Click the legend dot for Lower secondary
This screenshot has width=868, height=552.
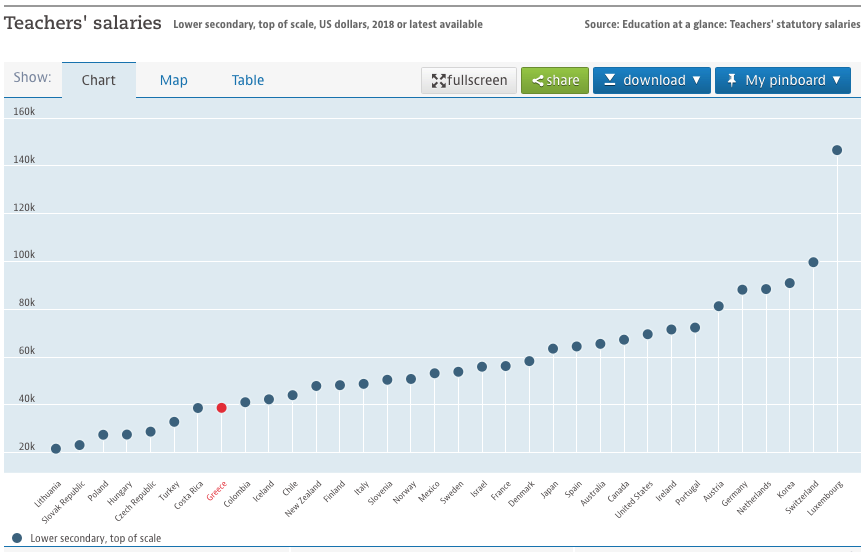[x=17, y=538]
